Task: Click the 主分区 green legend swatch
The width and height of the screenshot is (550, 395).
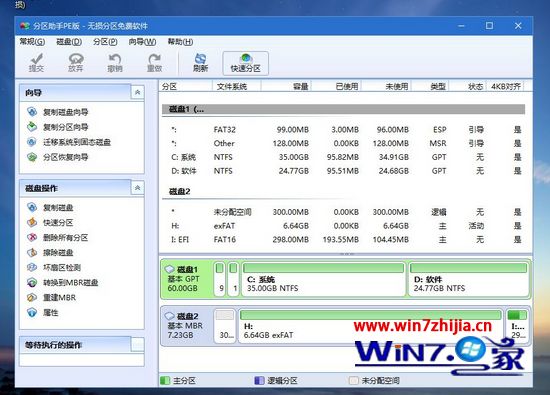Action: pyautogui.click(x=165, y=380)
